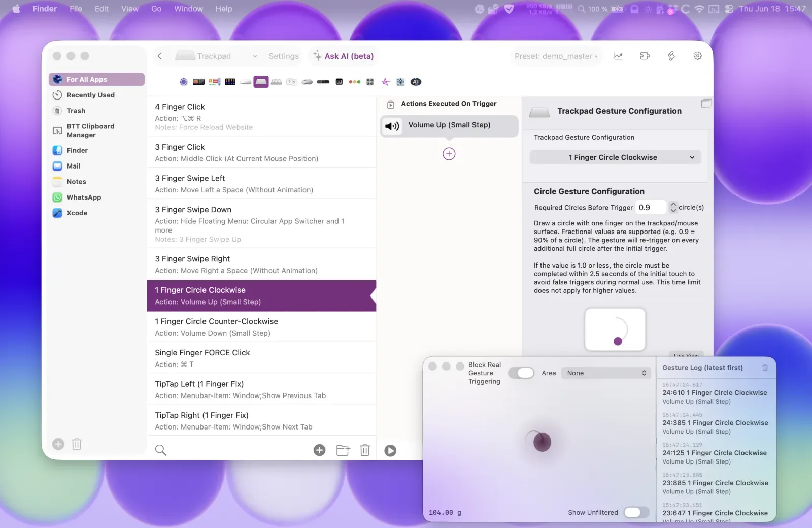Choose WhatsApp in the app sidebar
The width and height of the screenshot is (812, 528).
[x=96, y=197]
